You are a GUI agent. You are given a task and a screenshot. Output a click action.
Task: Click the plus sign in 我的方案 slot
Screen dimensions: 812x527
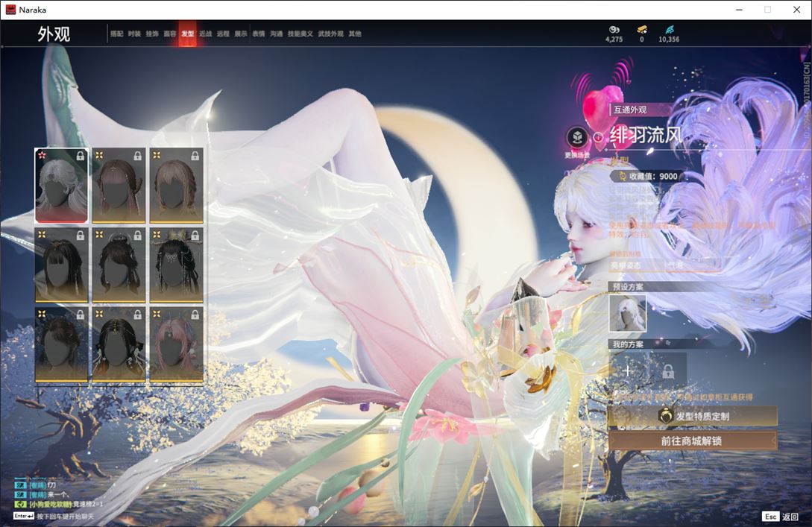[x=628, y=370]
